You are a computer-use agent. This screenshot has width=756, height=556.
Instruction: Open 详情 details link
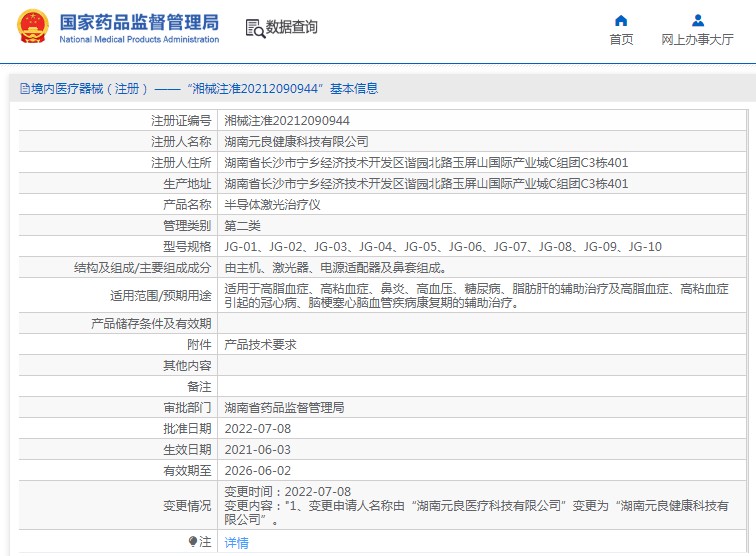pyautogui.click(x=236, y=543)
